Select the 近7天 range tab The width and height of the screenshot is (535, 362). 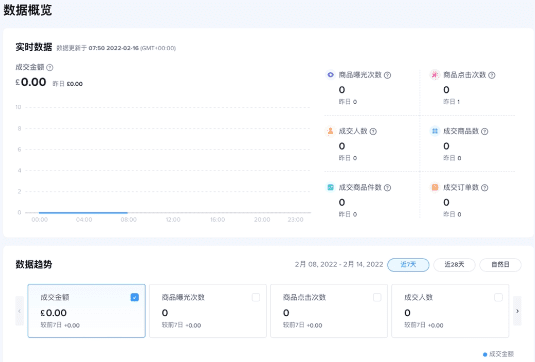click(408, 265)
